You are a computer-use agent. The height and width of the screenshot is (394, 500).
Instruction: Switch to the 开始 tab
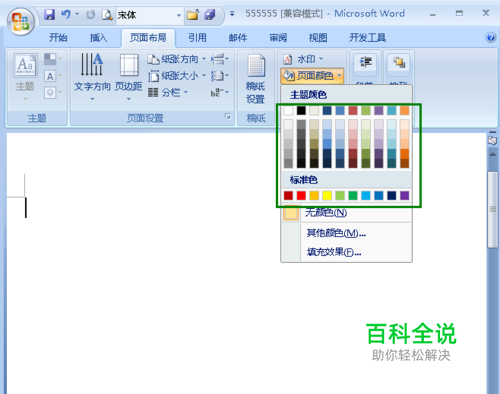point(58,38)
